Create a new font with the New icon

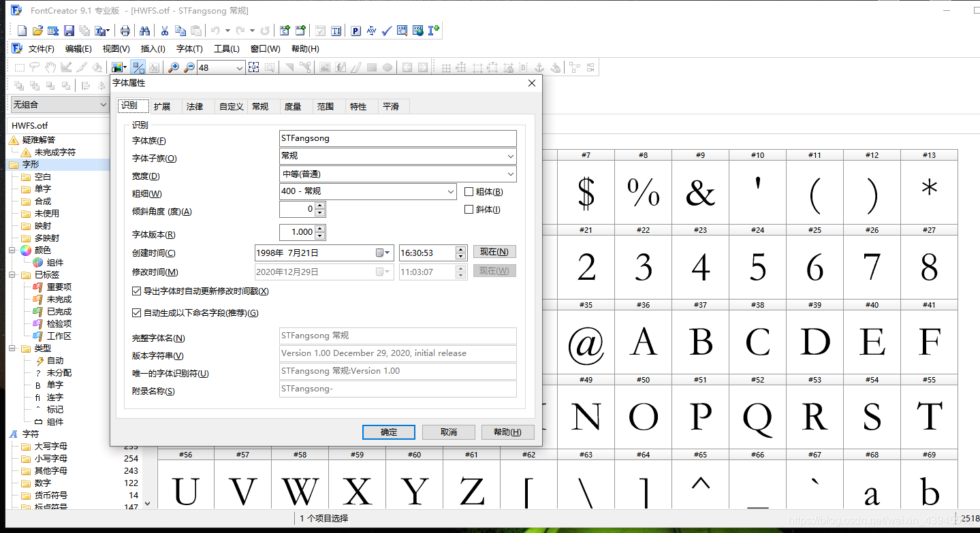(x=22, y=31)
